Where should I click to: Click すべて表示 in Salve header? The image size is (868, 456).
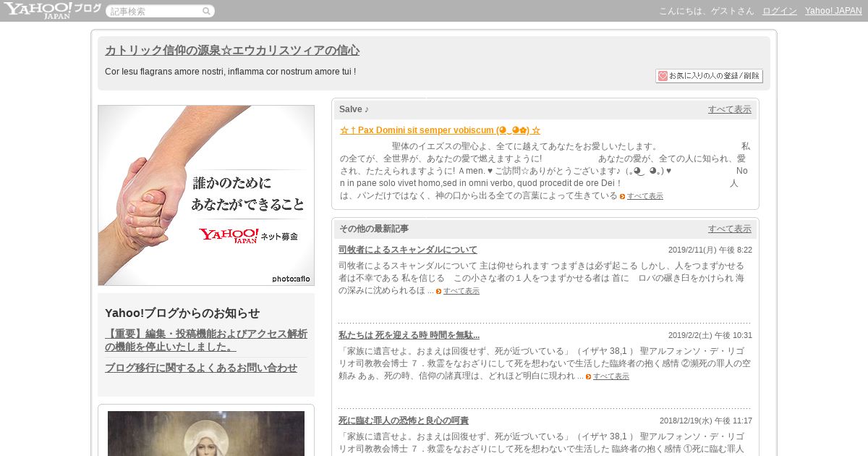tap(729, 109)
